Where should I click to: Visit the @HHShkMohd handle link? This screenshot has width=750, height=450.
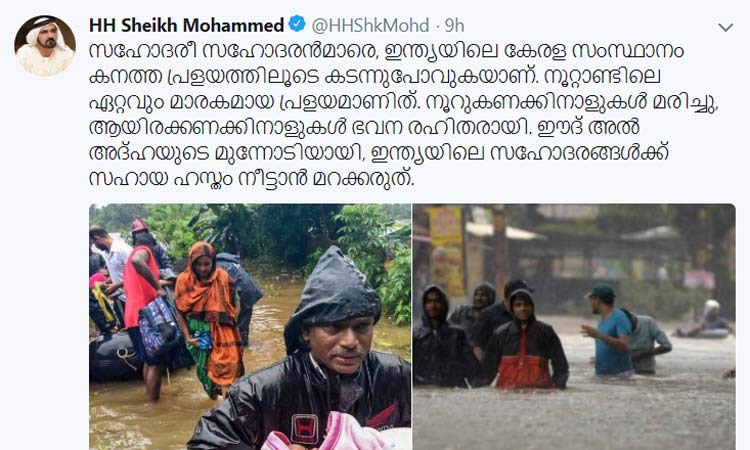pyautogui.click(x=370, y=25)
